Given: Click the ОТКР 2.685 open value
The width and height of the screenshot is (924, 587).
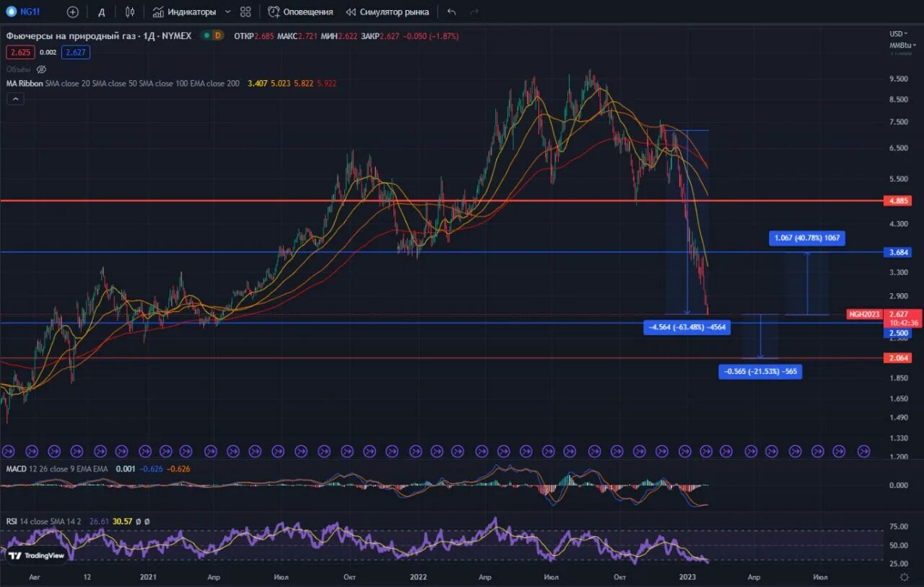Looking at the screenshot, I should 254,35.
